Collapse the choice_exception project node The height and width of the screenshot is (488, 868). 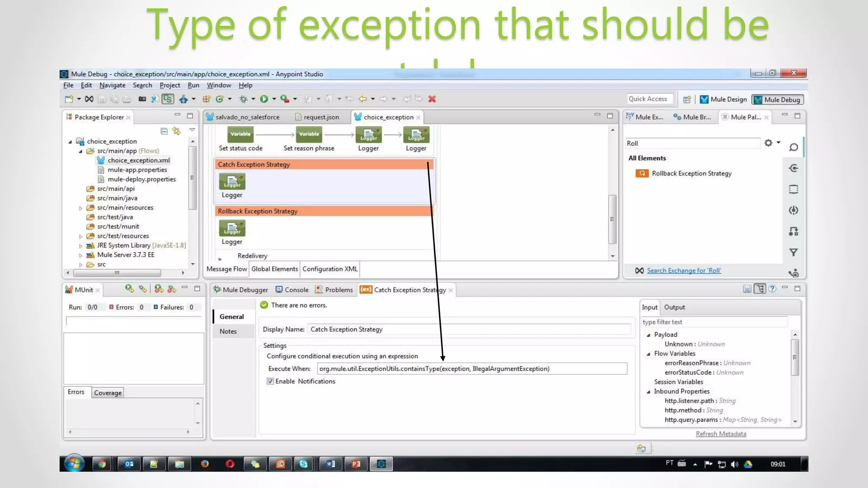click(x=70, y=141)
